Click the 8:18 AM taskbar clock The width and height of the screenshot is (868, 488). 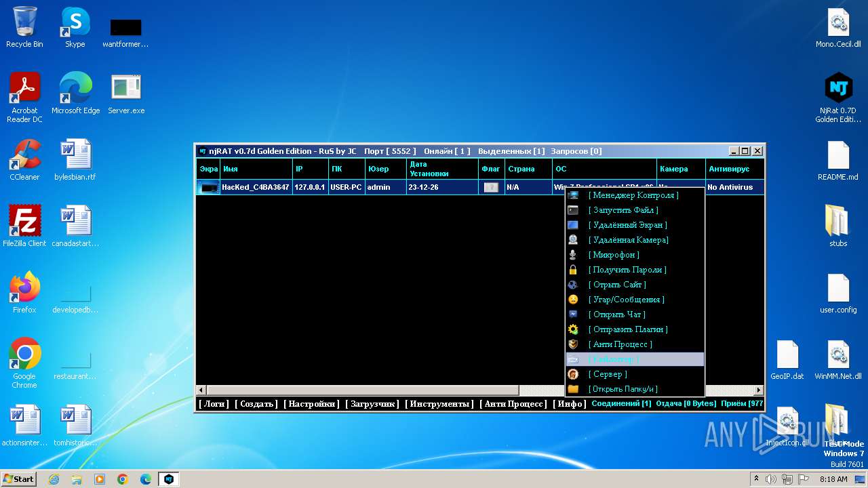[833, 479]
